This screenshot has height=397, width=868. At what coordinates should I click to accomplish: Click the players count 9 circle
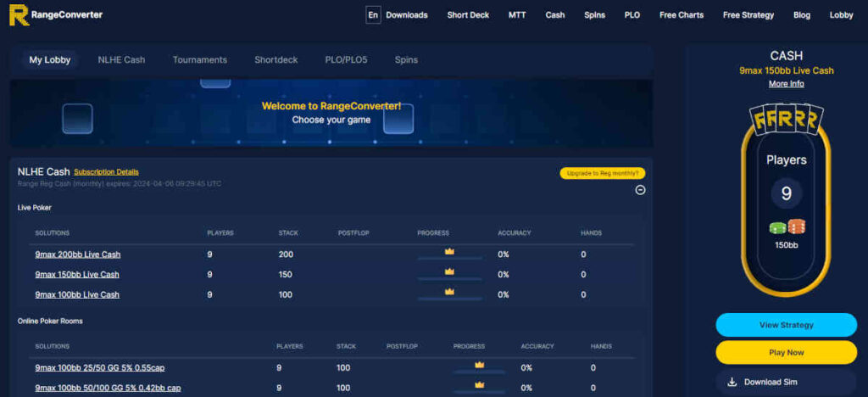pyautogui.click(x=786, y=193)
